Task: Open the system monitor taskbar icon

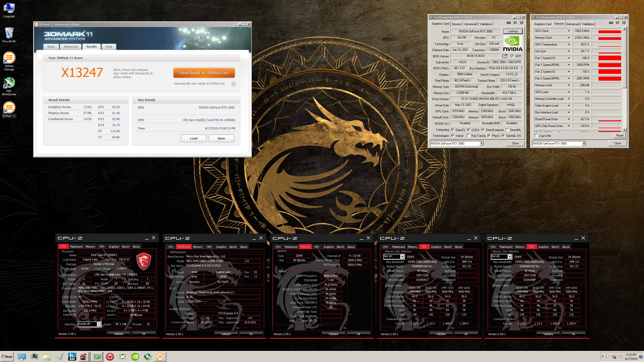Action: pyautogui.click(x=34, y=357)
